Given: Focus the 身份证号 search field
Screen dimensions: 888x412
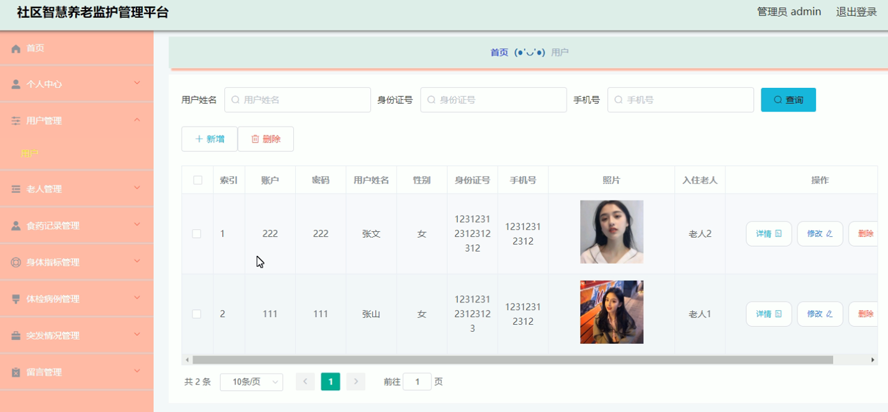Looking at the screenshot, I should click(x=493, y=100).
